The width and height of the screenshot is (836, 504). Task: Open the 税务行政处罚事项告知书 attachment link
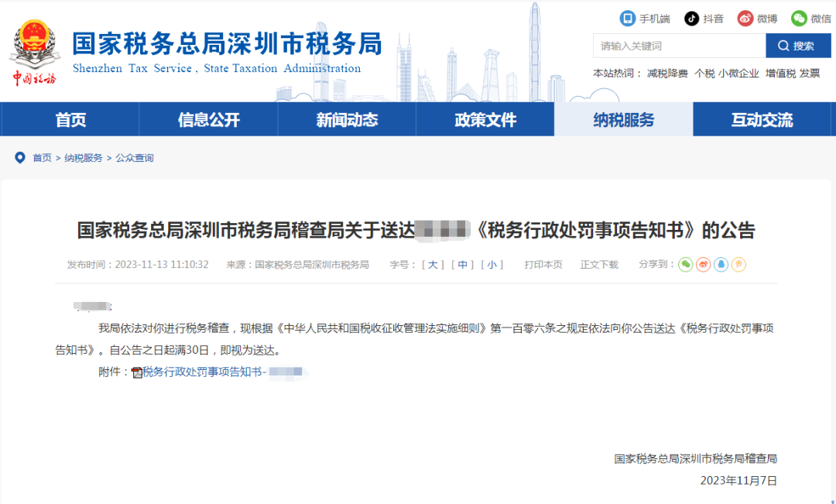coord(203,372)
